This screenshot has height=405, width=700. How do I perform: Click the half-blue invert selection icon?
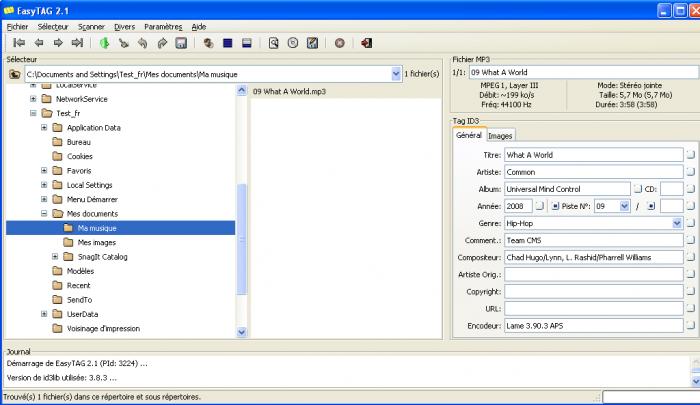(247, 43)
